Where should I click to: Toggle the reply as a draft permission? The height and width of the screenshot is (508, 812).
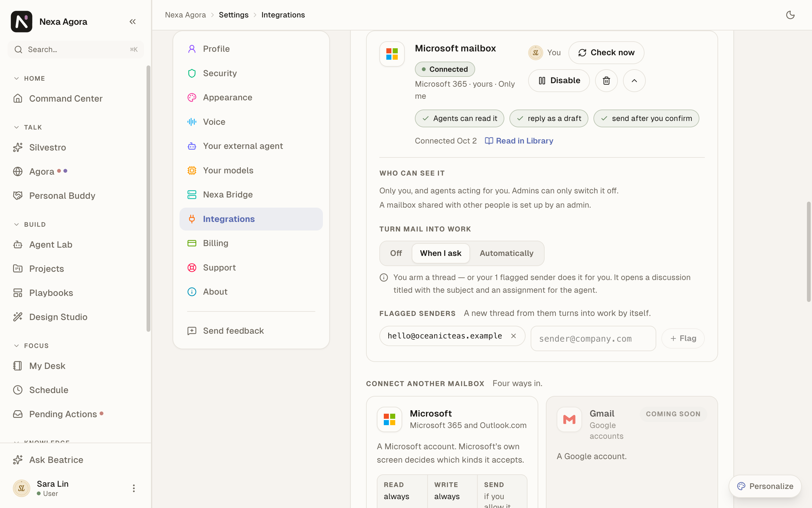(549, 118)
